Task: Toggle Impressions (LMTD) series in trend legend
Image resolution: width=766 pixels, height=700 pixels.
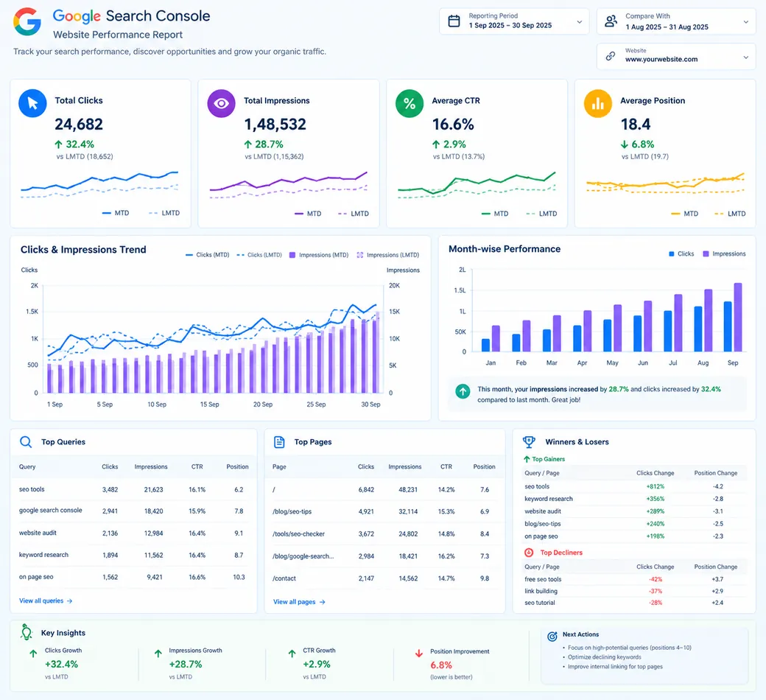Action: (388, 255)
